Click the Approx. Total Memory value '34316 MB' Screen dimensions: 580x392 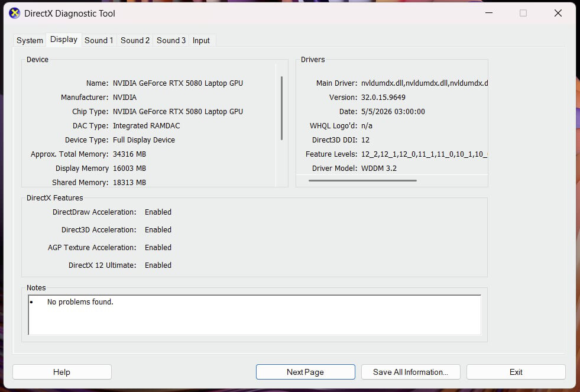(129, 154)
